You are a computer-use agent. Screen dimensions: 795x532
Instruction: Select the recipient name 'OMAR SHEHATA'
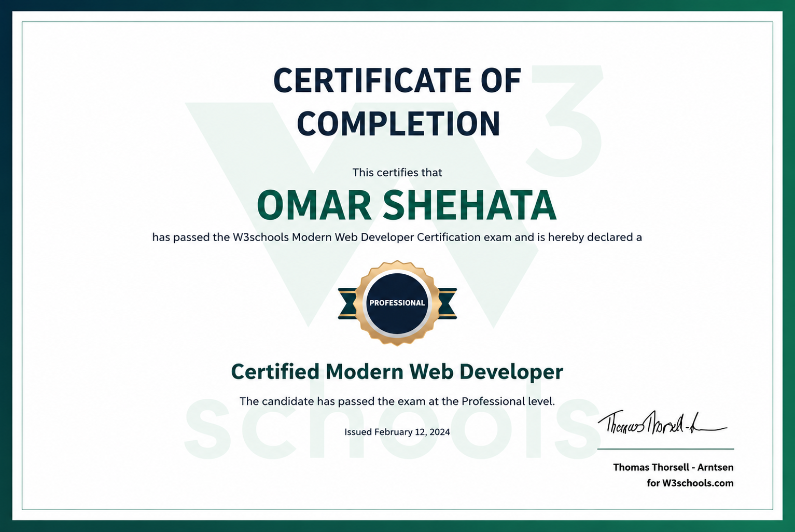click(x=407, y=205)
